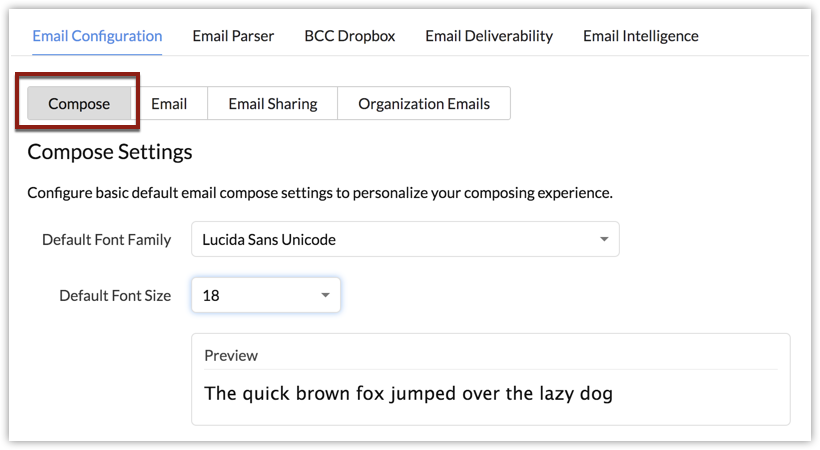Open the Email Deliverability tab
820x450 pixels.
click(489, 36)
